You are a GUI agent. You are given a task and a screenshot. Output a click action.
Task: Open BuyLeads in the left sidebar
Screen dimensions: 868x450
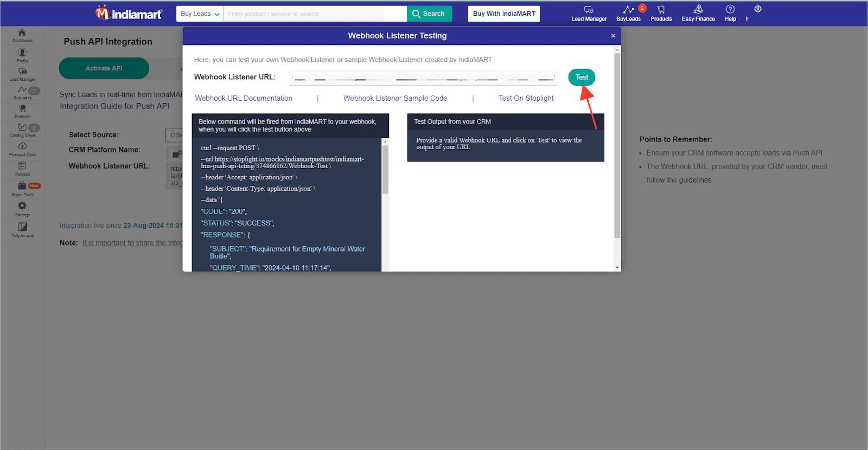pos(22,93)
